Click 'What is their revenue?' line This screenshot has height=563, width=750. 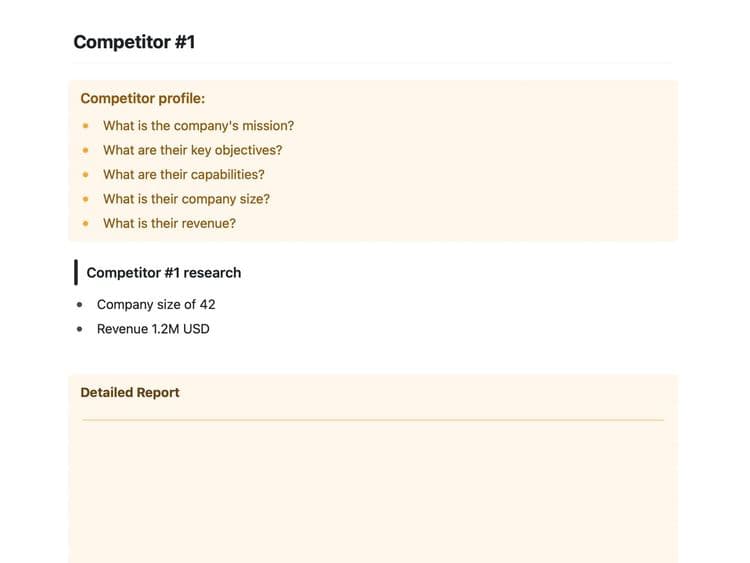tap(169, 223)
